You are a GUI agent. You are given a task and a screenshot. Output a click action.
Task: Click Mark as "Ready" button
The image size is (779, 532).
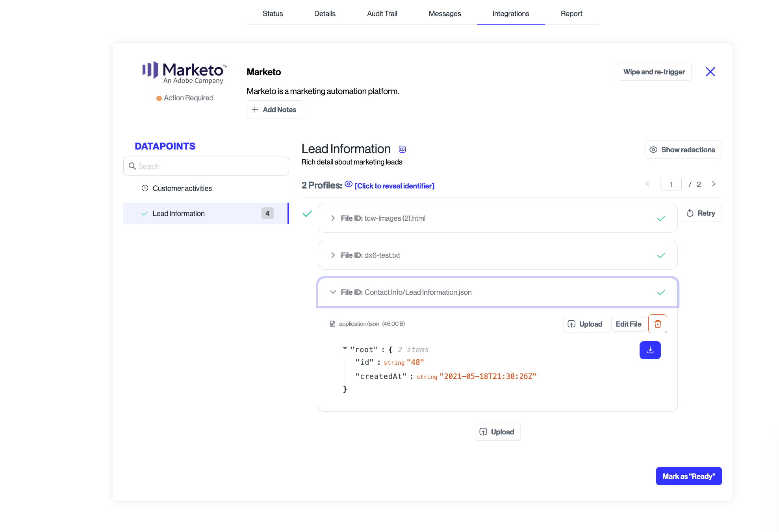(x=688, y=476)
